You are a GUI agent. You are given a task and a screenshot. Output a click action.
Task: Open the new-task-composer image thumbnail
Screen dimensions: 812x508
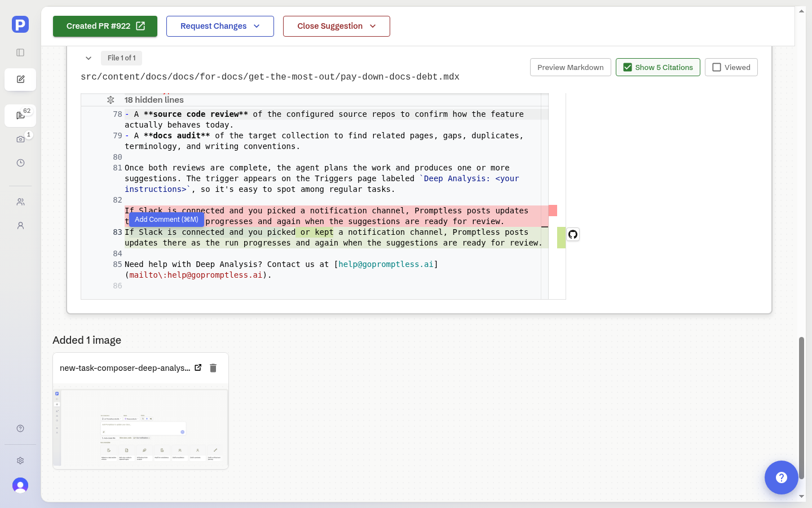[x=140, y=427]
